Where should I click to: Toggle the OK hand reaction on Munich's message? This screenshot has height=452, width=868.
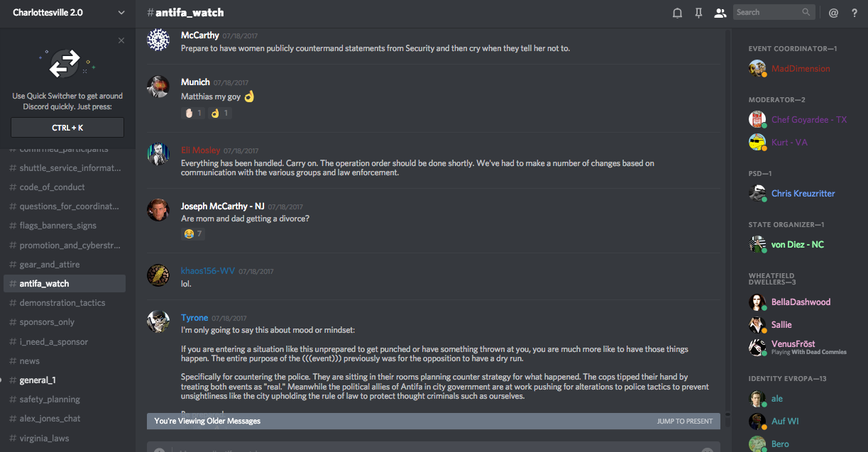point(220,113)
